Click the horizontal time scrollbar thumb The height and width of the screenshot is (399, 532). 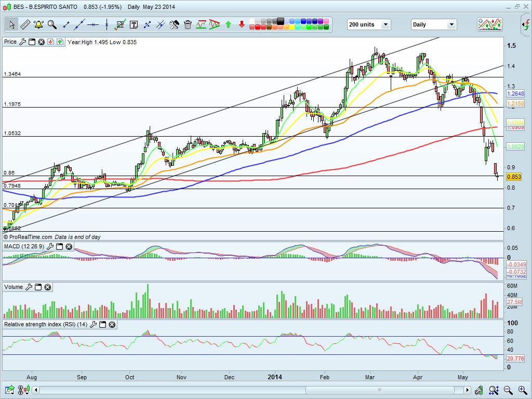(380, 390)
